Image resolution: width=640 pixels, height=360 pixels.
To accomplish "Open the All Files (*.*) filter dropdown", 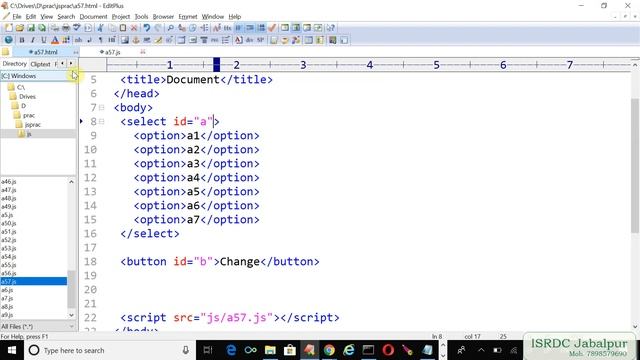I will [38, 327].
